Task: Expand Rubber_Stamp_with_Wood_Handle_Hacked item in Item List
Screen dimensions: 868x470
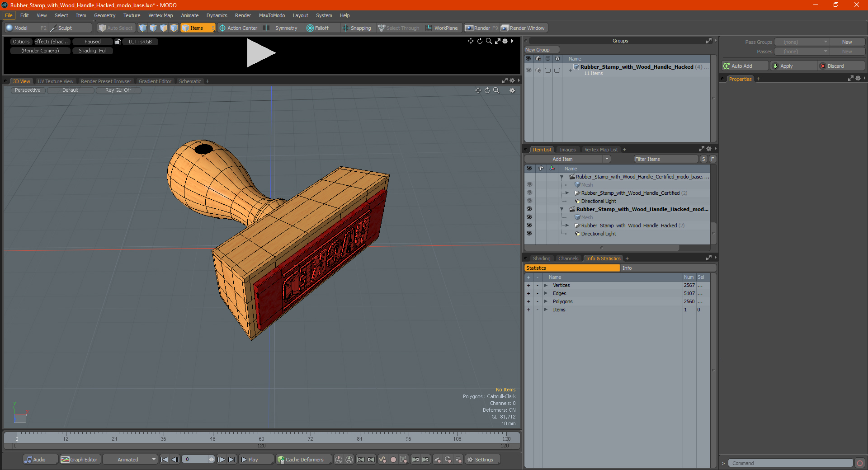Action: [567, 226]
